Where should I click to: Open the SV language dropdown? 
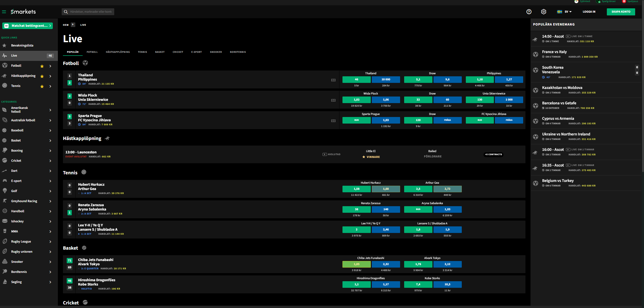pyautogui.click(x=564, y=12)
